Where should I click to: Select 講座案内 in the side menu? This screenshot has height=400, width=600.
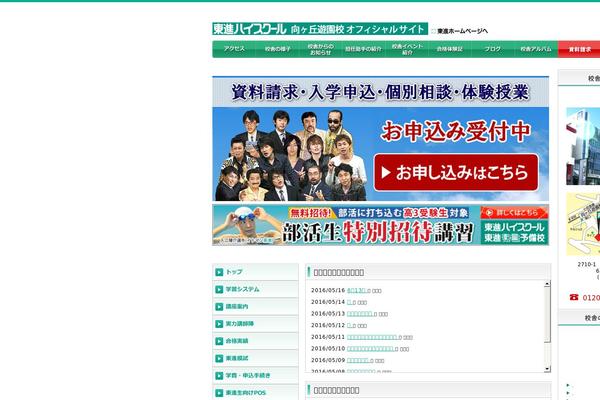pos(255,306)
